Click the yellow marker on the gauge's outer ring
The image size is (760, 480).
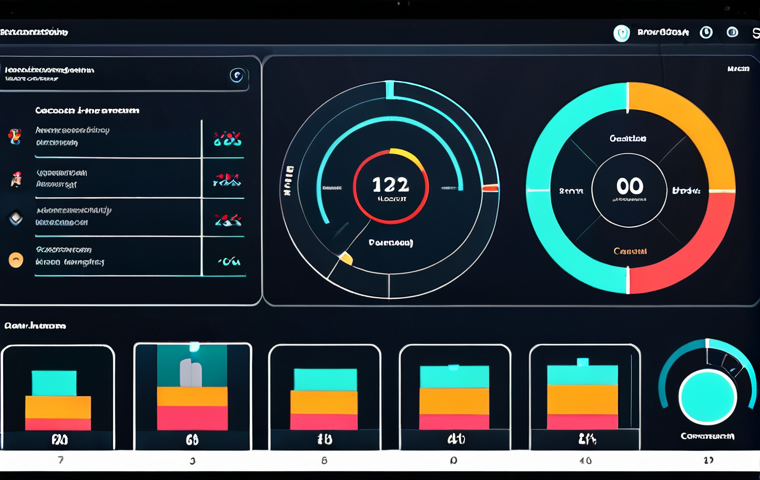click(346, 258)
